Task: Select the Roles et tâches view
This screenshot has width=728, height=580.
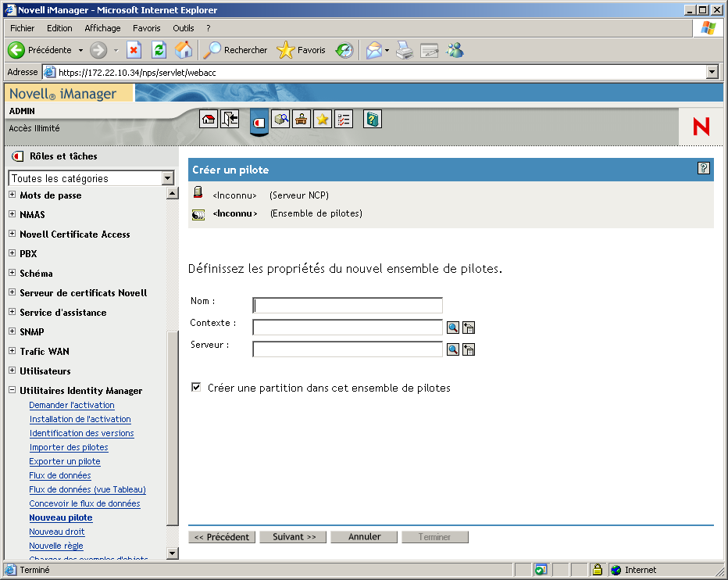Action: tap(259, 119)
